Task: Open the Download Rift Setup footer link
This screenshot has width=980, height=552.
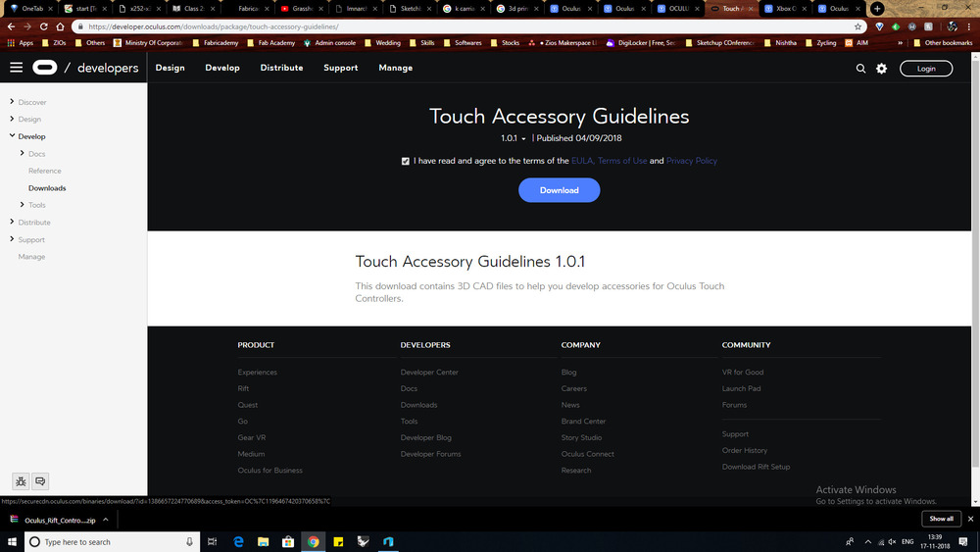Action: pos(757,467)
